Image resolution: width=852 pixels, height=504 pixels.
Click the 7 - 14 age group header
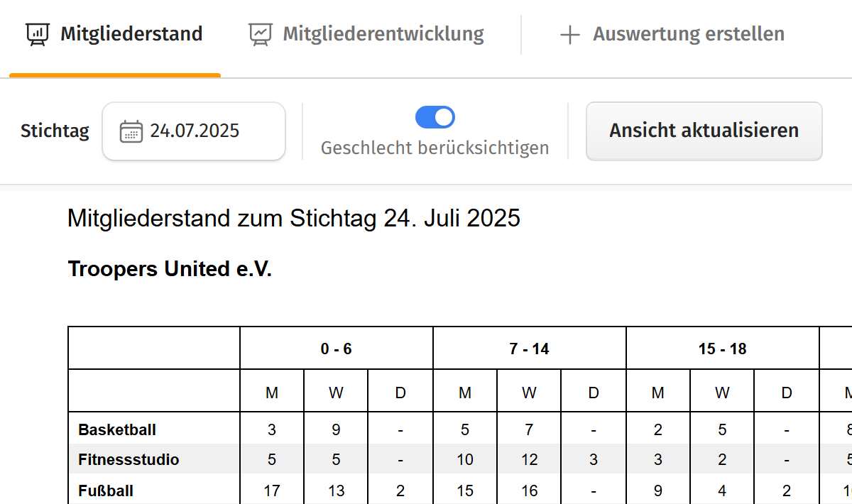tap(529, 348)
